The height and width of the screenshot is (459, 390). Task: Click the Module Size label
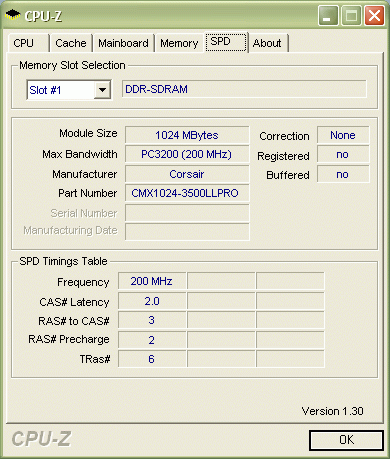pyautogui.click(x=88, y=133)
